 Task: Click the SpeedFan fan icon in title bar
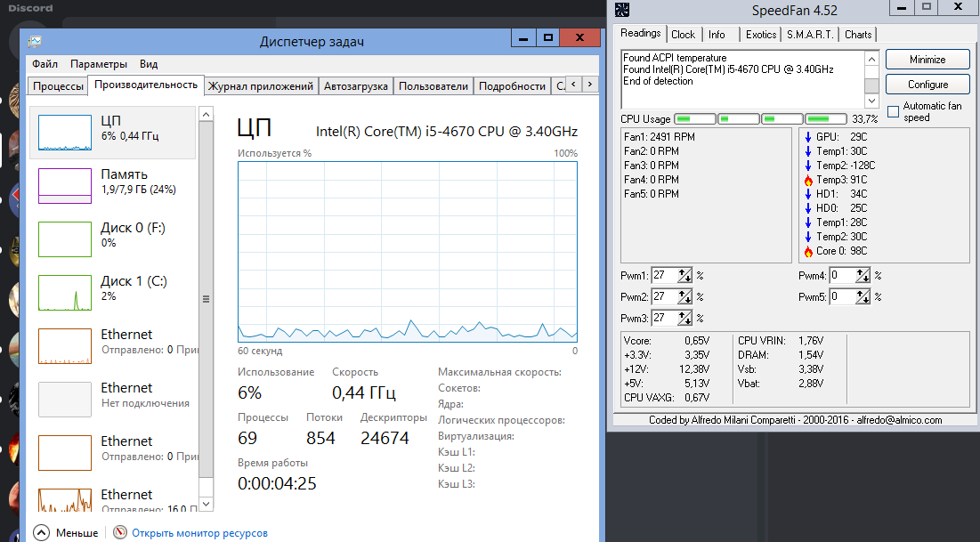(x=622, y=10)
